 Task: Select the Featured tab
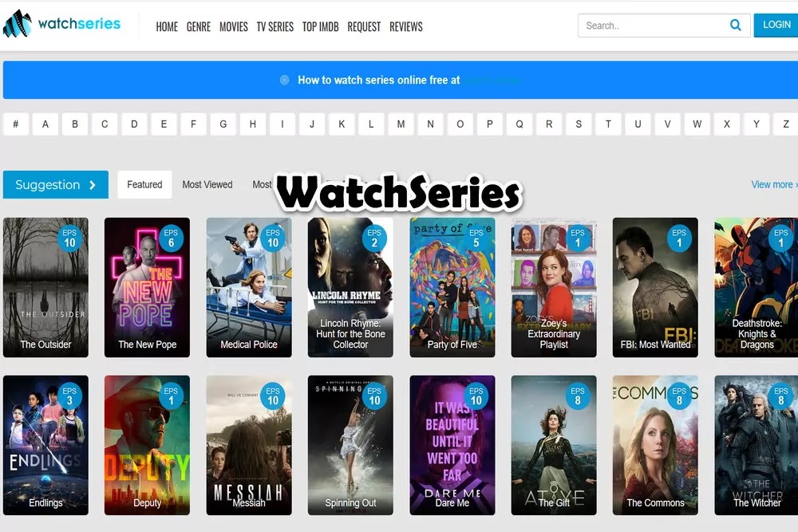coord(144,184)
